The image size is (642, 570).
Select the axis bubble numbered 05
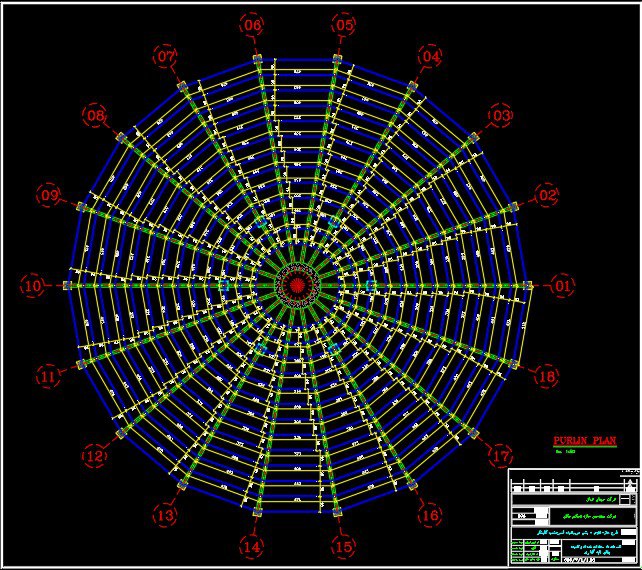click(344, 24)
